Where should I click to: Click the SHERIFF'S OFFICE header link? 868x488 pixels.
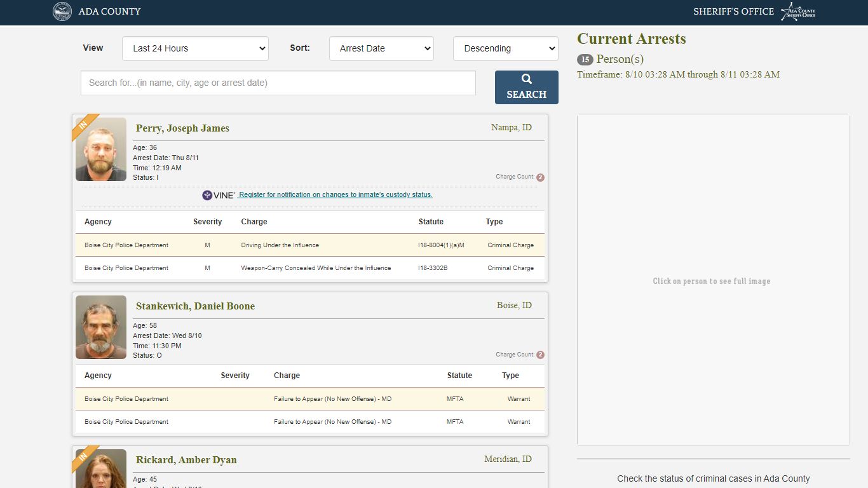click(733, 11)
